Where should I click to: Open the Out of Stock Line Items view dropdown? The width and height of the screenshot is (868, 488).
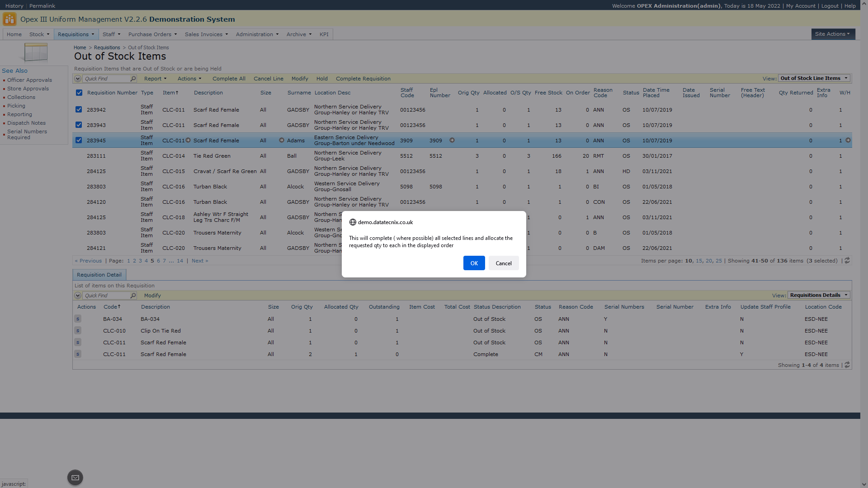coord(814,78)
